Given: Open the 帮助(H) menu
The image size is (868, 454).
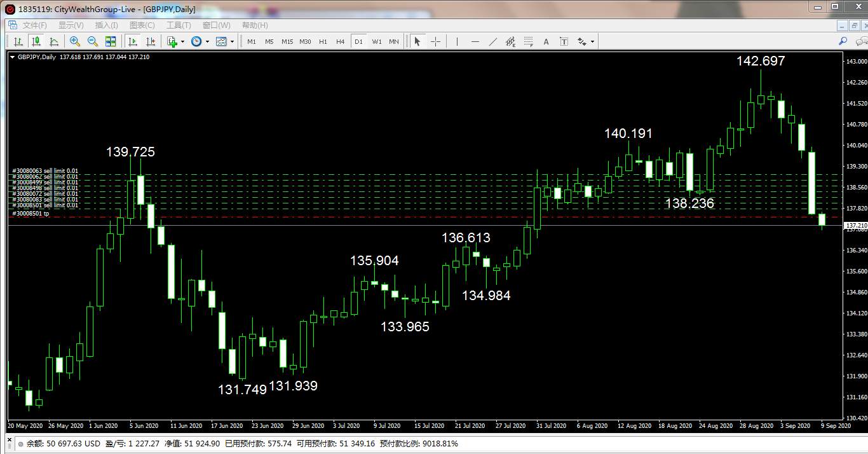Looking at the screenshot, I should [x=255, y=25].
